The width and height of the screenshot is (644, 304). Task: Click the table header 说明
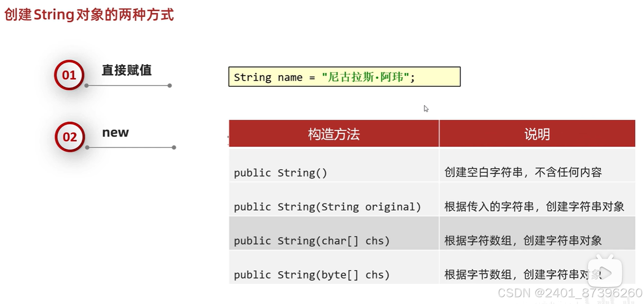point(537,134)
